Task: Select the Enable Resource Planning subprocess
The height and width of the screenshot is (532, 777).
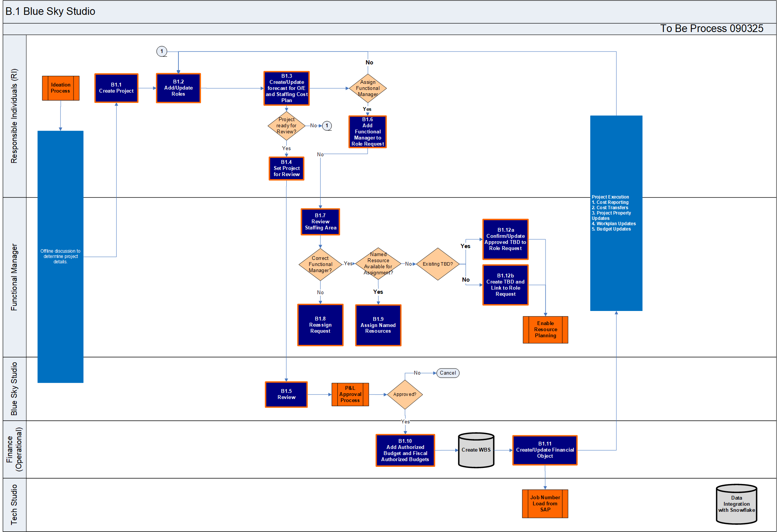Action: 545,330
